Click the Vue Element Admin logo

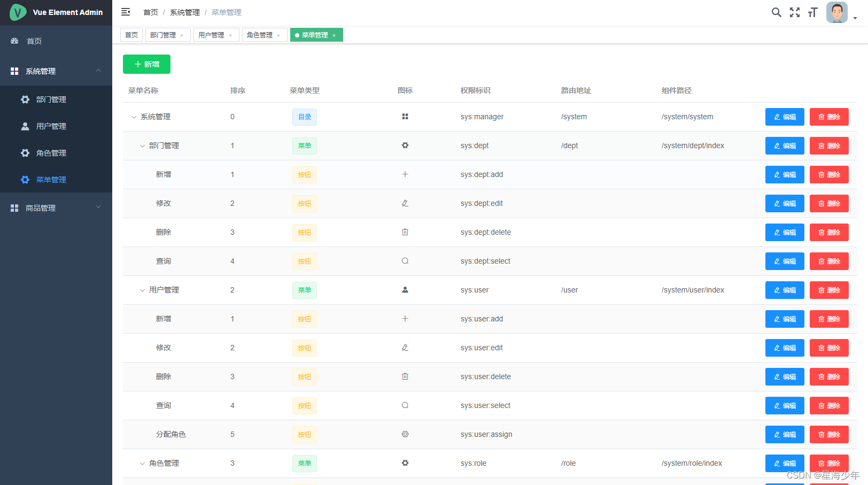pos(18,12)
